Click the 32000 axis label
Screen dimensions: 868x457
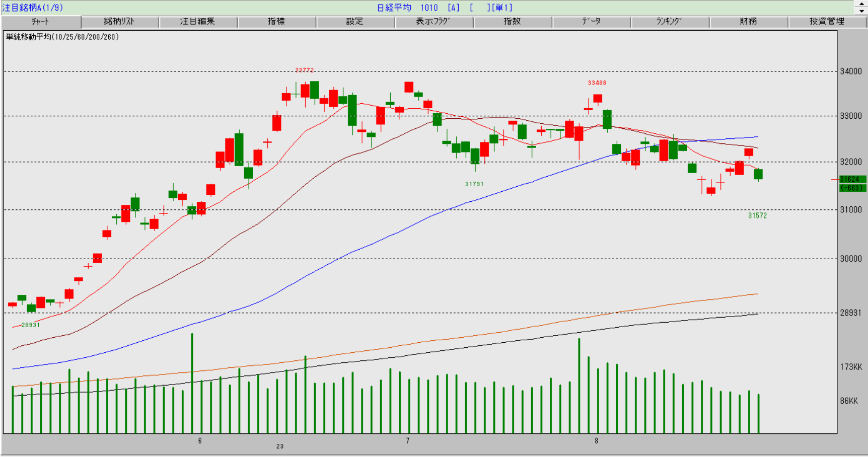851,162
